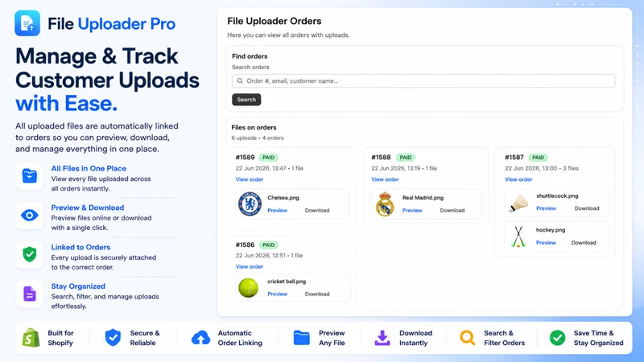Image resolution: width=644 pixels, height=362 pixels.
Task: Select order number #1586 text
Action: coord(246,245)
